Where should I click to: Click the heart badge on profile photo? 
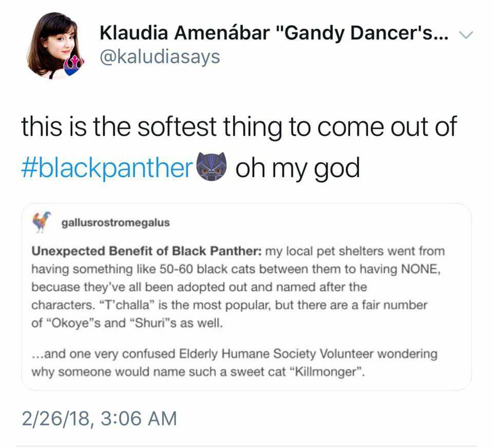coord(71,65)
